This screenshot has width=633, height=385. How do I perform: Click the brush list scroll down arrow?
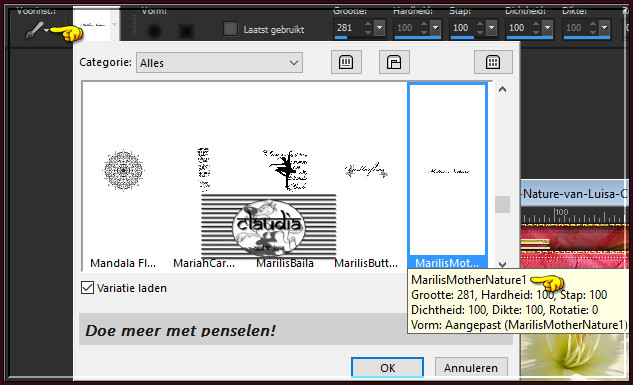pyautogui.click(x=502, y=264)
